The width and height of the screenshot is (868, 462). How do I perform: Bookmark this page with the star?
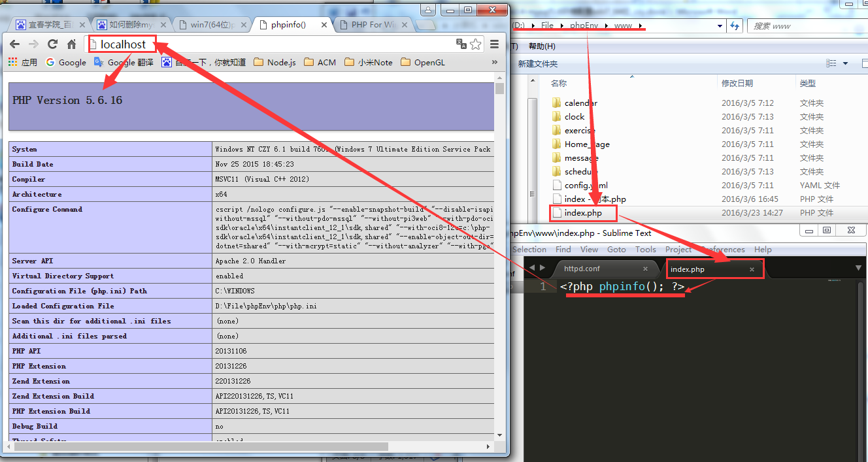point(476,44)
